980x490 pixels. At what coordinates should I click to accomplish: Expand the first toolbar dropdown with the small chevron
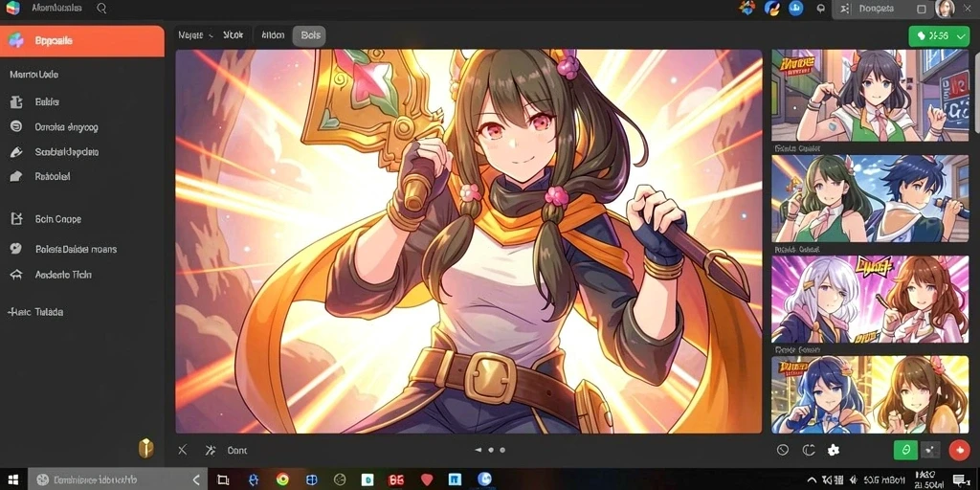(195, 35)
